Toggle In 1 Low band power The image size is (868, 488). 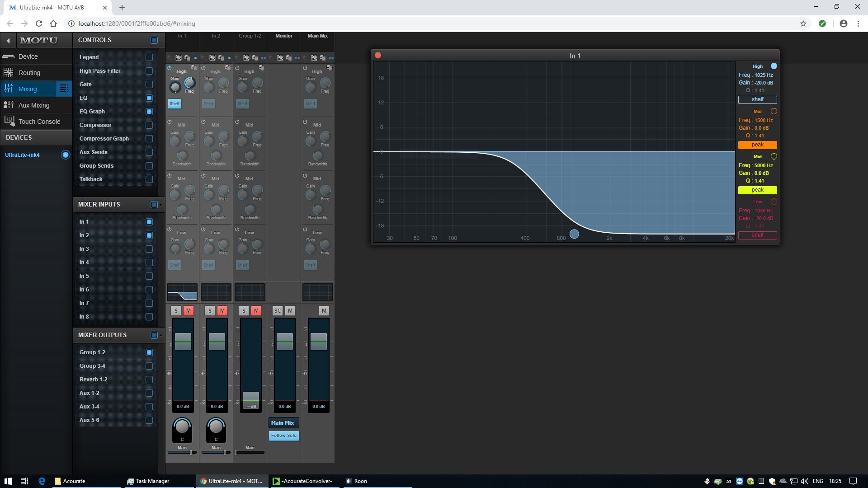tap(170, 230)
